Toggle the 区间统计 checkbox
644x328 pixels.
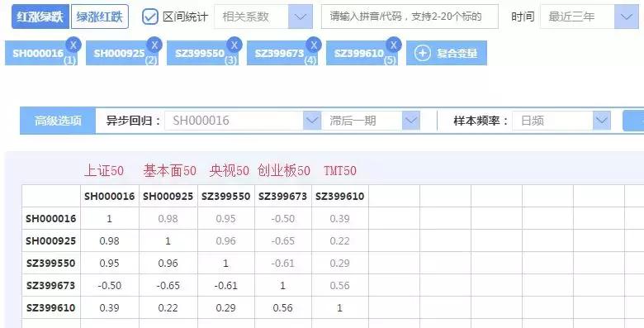pyautogui.click(x=150, y=17)
